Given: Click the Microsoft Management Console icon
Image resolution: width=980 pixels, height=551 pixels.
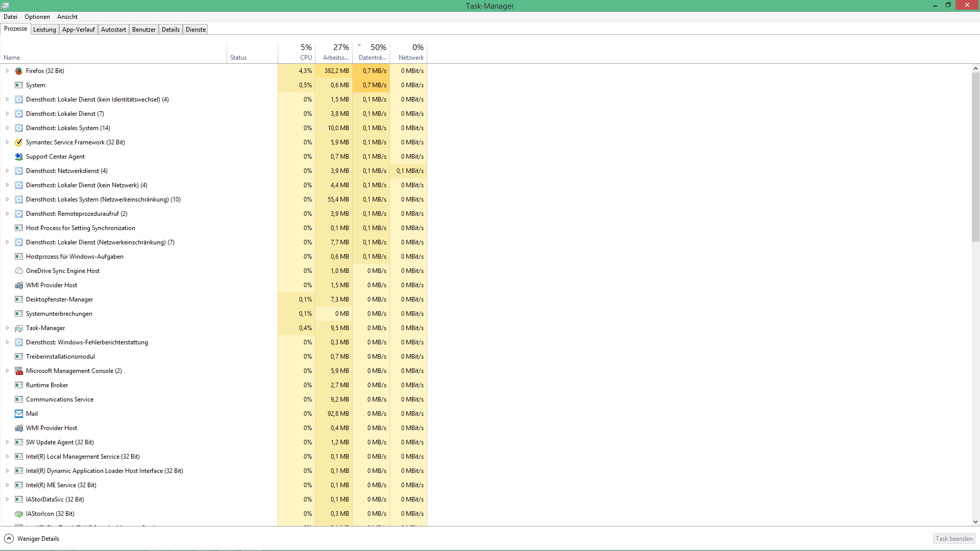Looking at the screenshot, I should [x=19, y=371].
